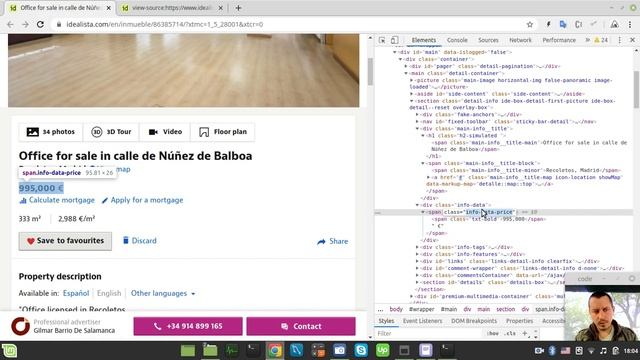640x360 pixels.
Task: Collapse the div info-data node
Action: (418, 205)
